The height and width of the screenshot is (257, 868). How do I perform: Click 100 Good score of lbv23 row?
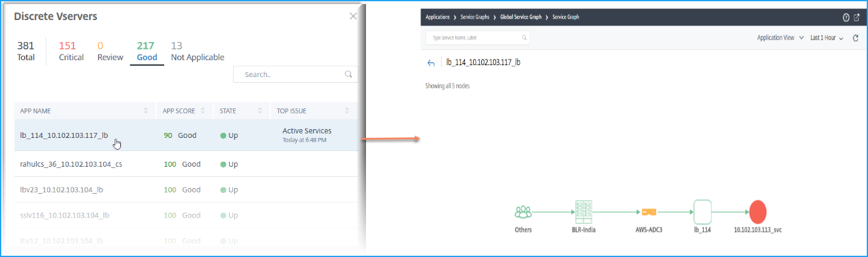[x=182, y=189]
